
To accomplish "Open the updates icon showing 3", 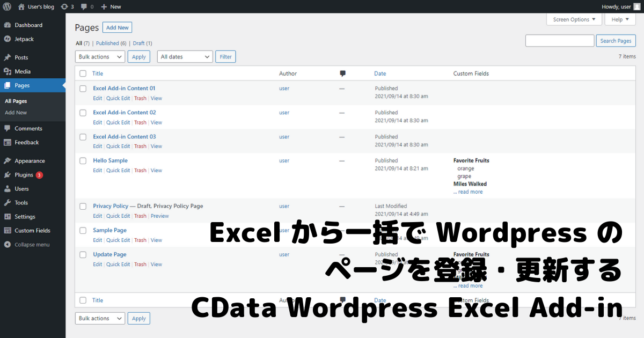I will point(64,6).
